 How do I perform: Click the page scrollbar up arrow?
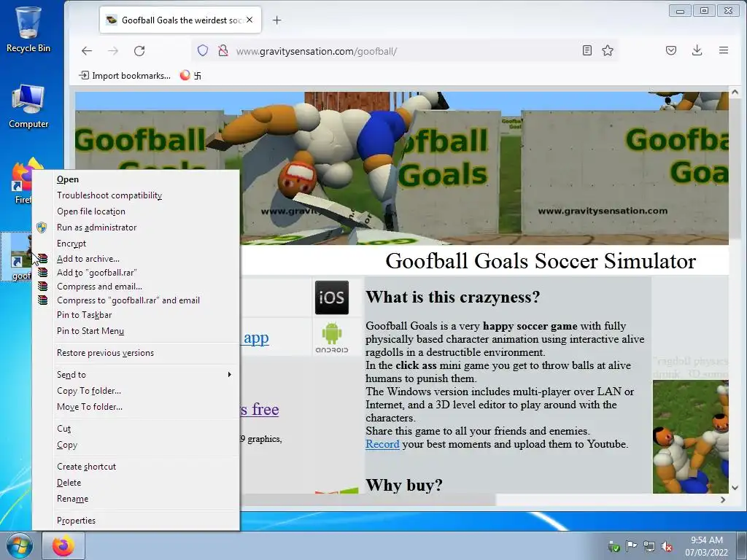(735, 92)
